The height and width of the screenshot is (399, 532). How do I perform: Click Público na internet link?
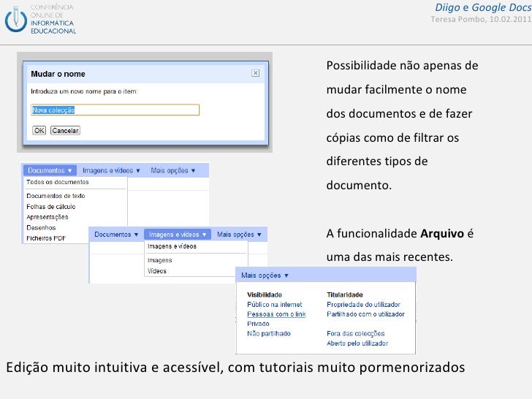(x=275, y=305)
